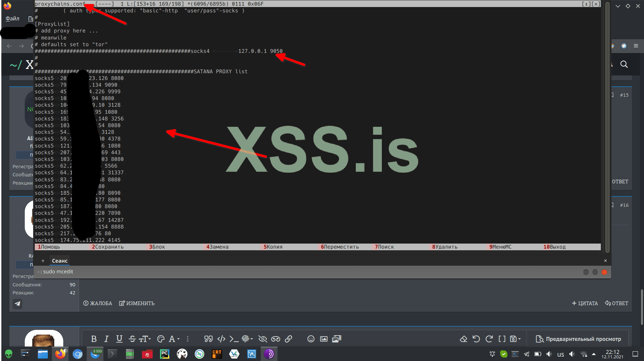Open the text color palette

(x=161, y=339)
